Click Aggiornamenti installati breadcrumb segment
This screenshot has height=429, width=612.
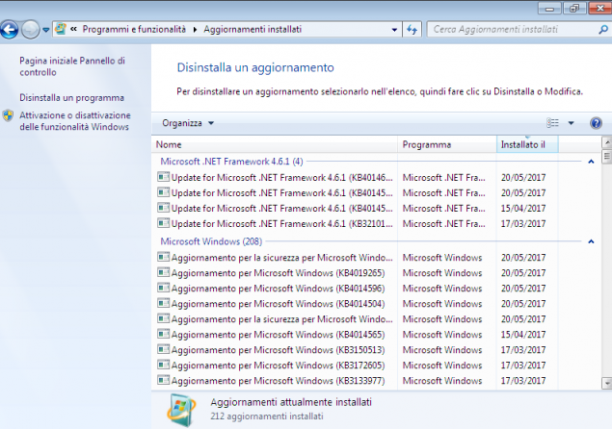(x=253, y=29)
